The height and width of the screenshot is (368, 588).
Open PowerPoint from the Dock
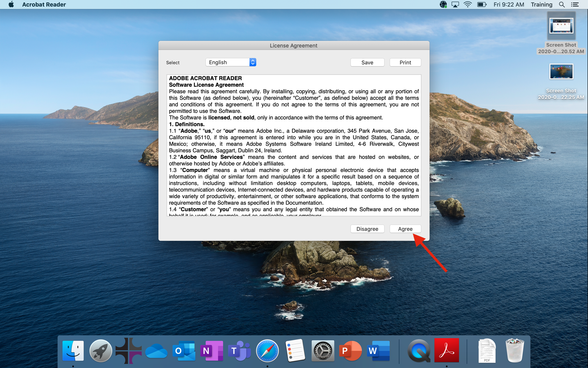point(350,350)
